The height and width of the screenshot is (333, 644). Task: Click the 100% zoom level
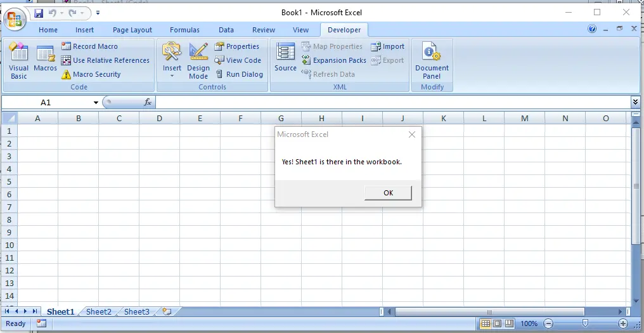tap(529, 323)
